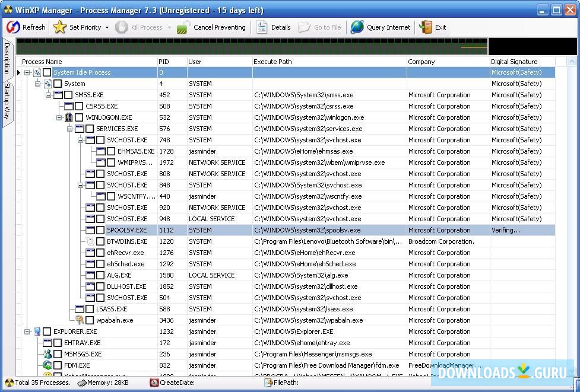Click the Exit button label
The height and width of the screenshot is (392, 580).
pyautogui.click(x=440, y=27)
